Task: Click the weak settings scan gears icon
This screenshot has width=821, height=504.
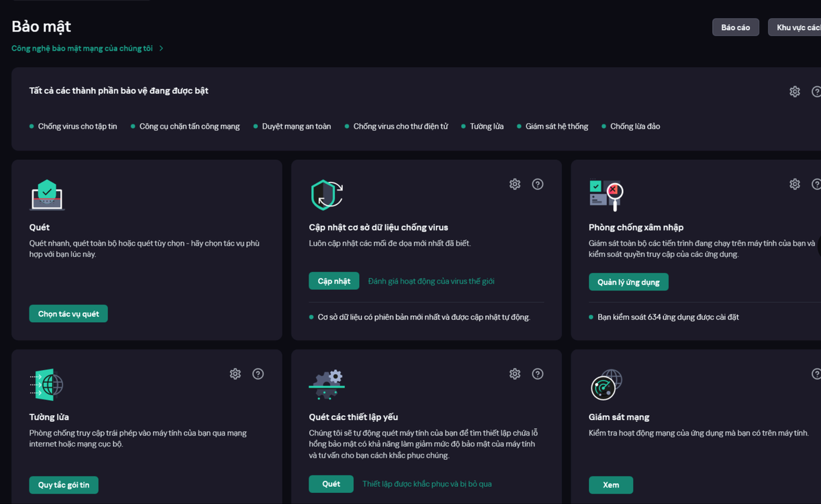Action: coord(326,384)
